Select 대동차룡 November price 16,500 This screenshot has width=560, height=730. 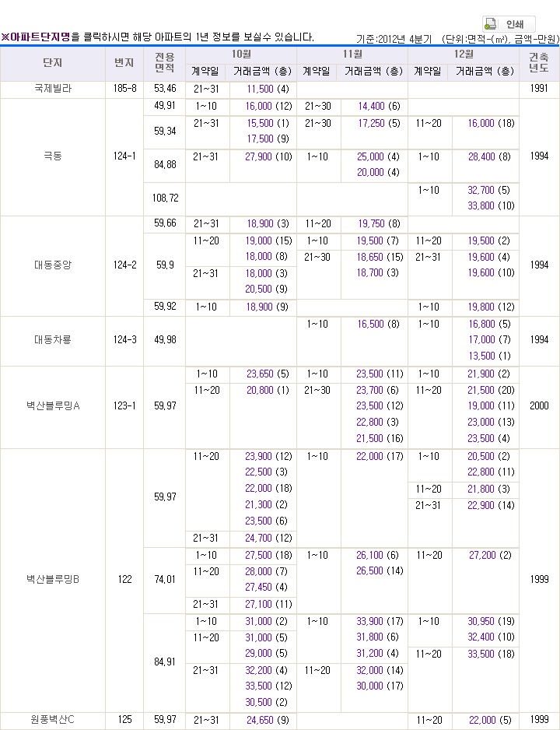pyautogui.click(x=371, y=324)
